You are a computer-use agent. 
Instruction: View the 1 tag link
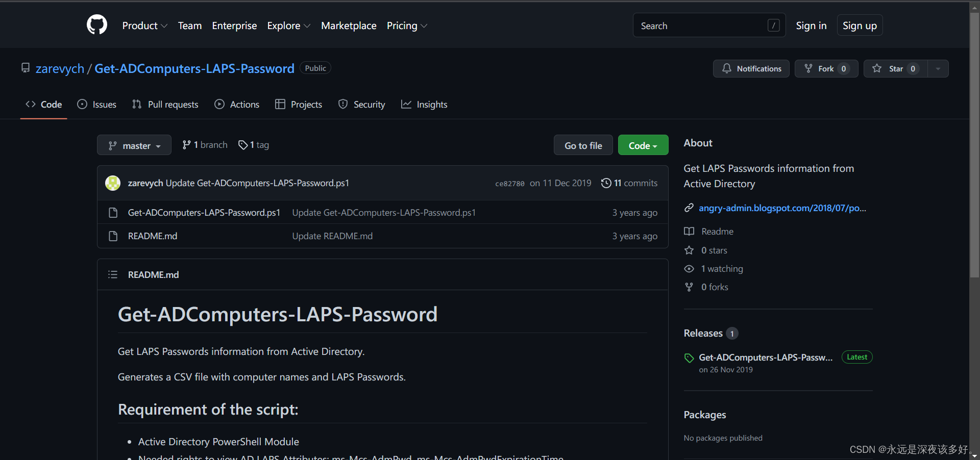coord(254,145)
